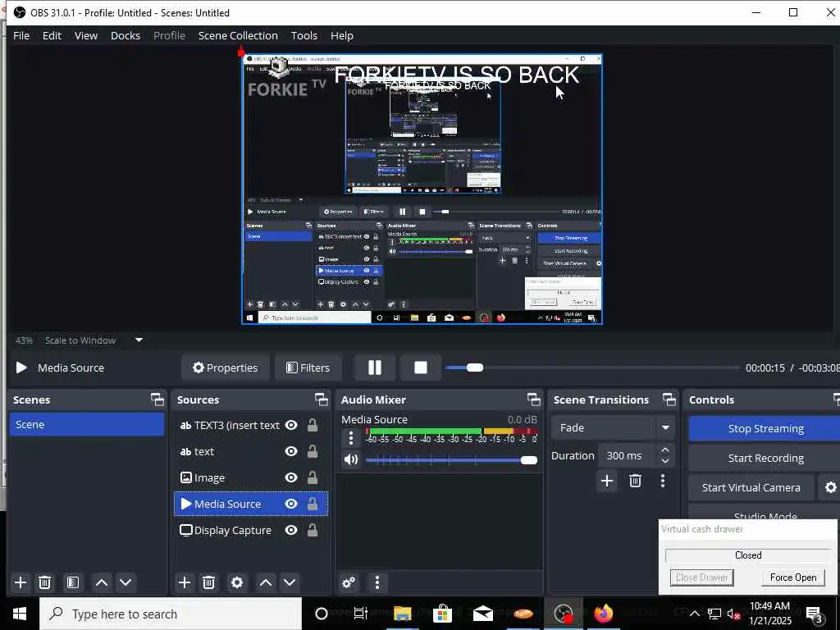The image size is (840, 630).
Task: Undock the Scene Transitions panel
Action: [x=669, y=399]
